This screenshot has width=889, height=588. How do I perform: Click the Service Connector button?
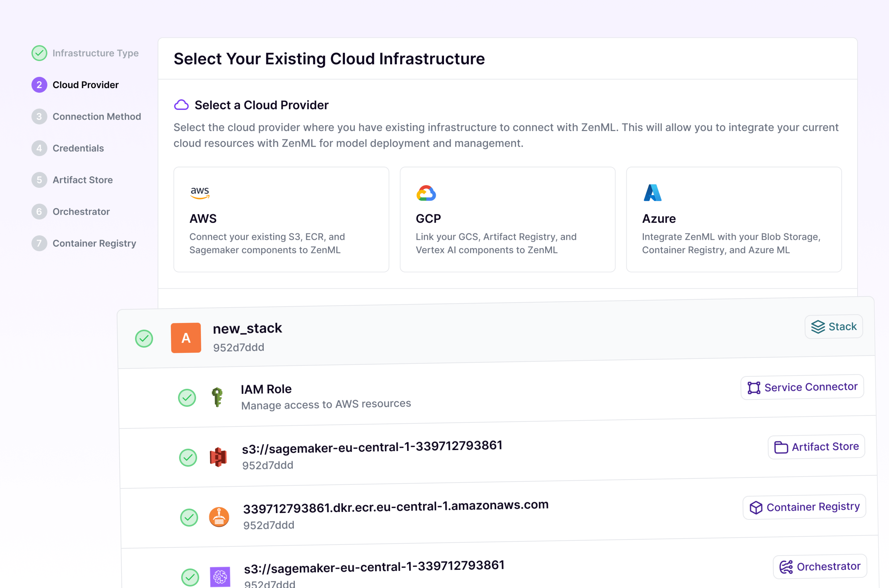[x=802, y=387]
